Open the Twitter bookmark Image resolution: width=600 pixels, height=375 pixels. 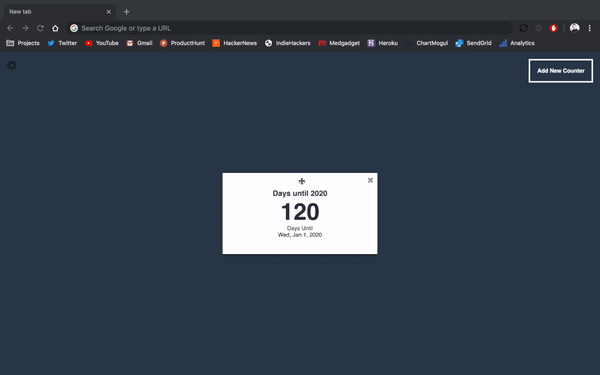tap(62, 43)
